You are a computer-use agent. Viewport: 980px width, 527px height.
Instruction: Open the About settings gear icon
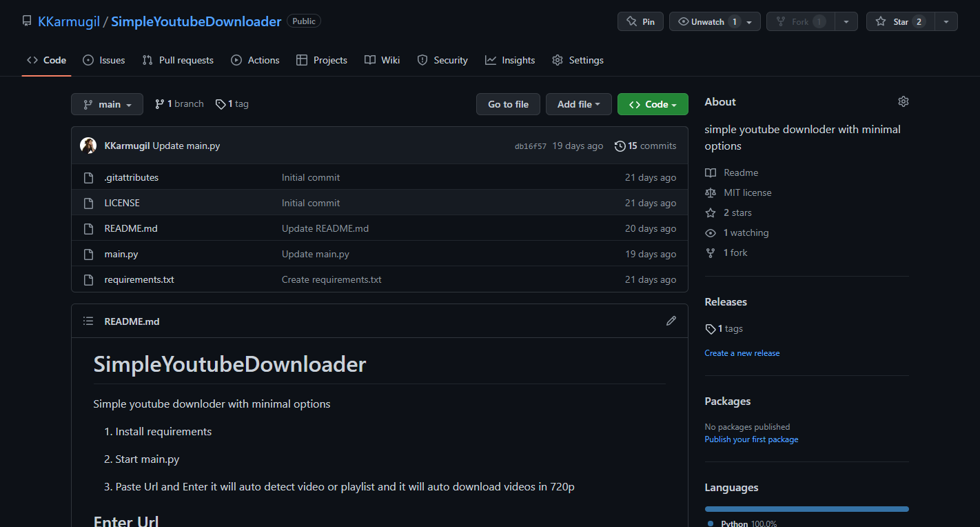click(x=904, y=101)
